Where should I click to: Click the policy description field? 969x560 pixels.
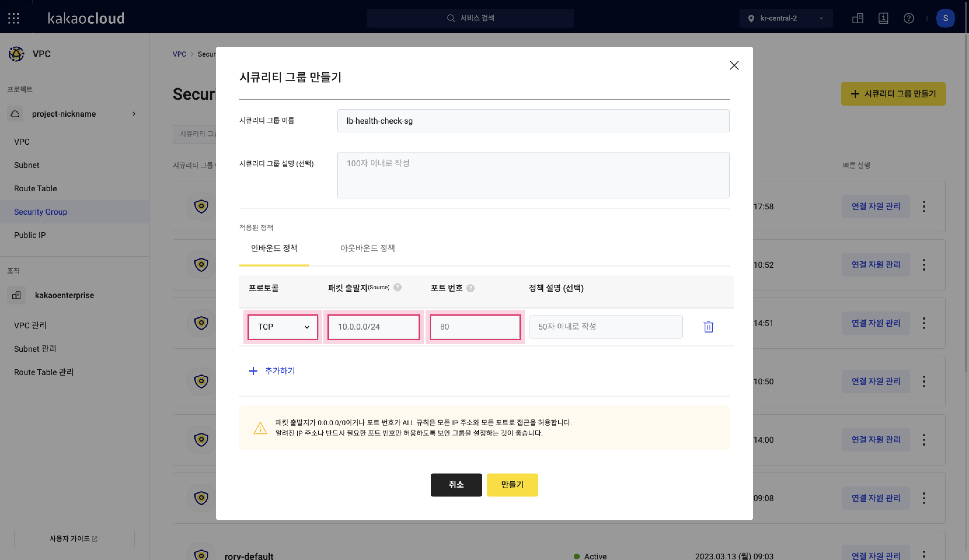606,327
